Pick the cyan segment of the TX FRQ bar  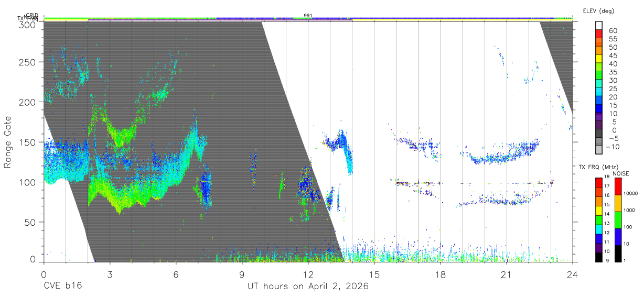[598, 229]
